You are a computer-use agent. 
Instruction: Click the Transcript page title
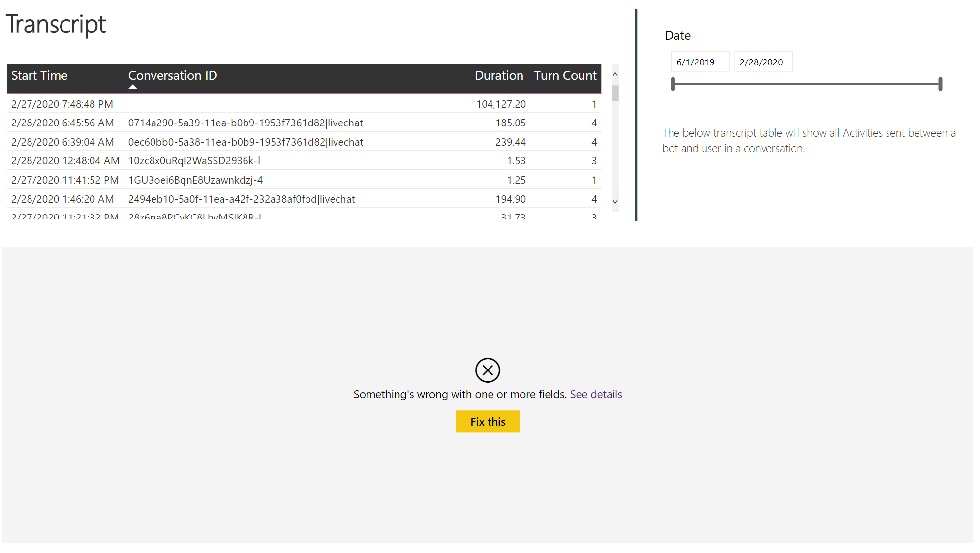point(56,24)
